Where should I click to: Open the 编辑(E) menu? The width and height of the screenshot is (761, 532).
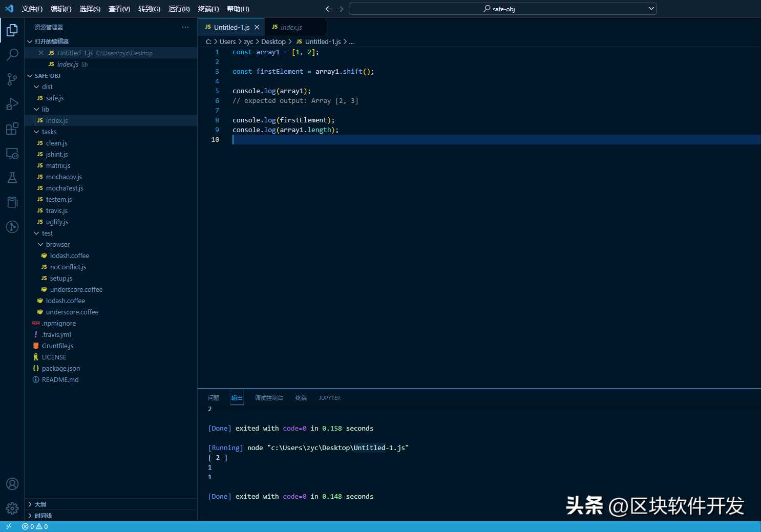(61, 9)
